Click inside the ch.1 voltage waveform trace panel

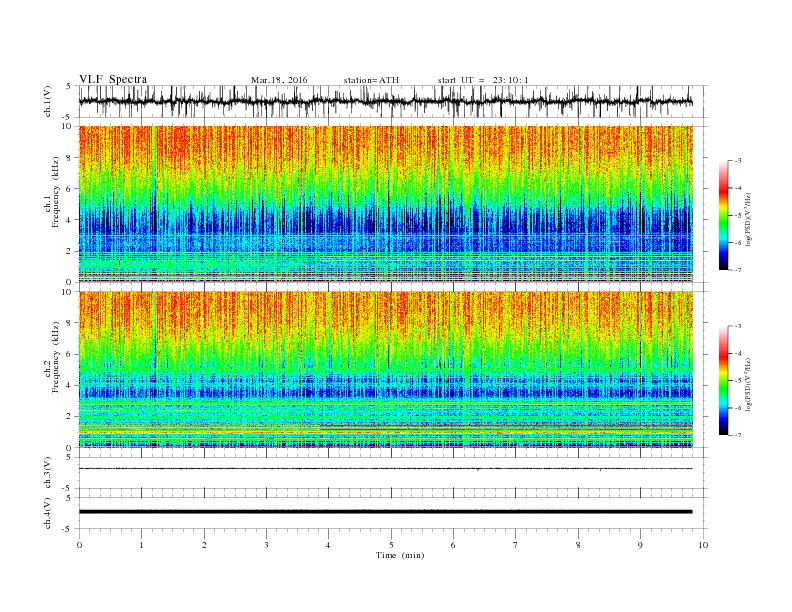(392, 101)
